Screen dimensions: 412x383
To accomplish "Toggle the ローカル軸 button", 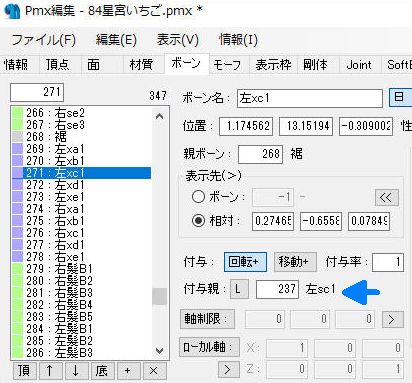I will (209, 347).
